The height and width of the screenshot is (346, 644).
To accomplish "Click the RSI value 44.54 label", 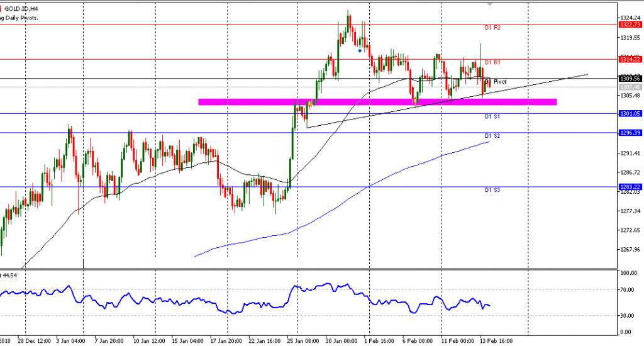I will [9, 276].
